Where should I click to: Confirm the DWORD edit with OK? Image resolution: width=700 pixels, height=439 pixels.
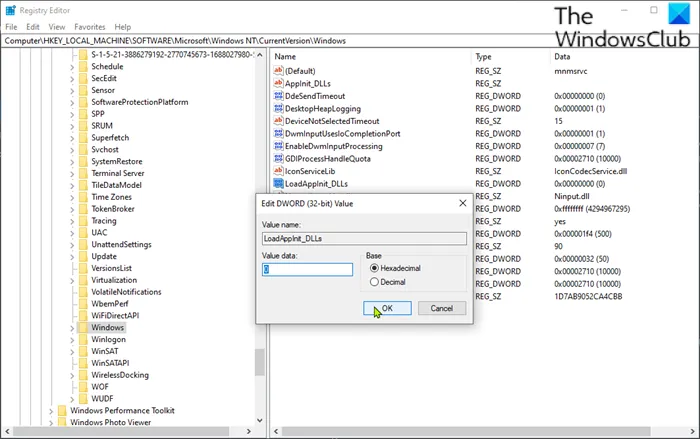click(x=386, y=308)
